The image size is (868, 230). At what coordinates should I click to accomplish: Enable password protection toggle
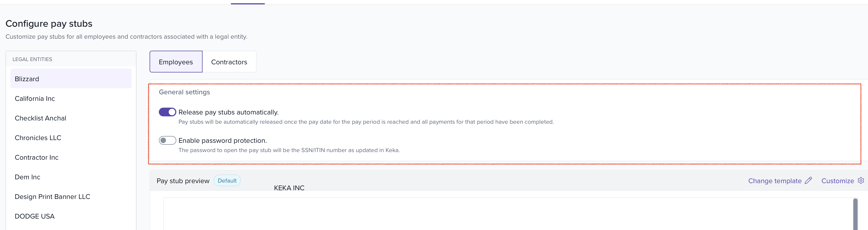168,140
